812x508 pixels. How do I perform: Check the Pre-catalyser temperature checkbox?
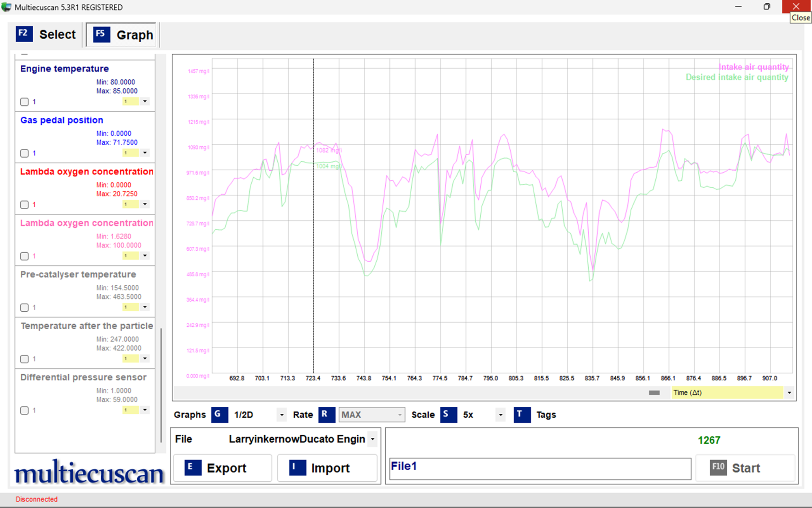(x=24, y=307)
